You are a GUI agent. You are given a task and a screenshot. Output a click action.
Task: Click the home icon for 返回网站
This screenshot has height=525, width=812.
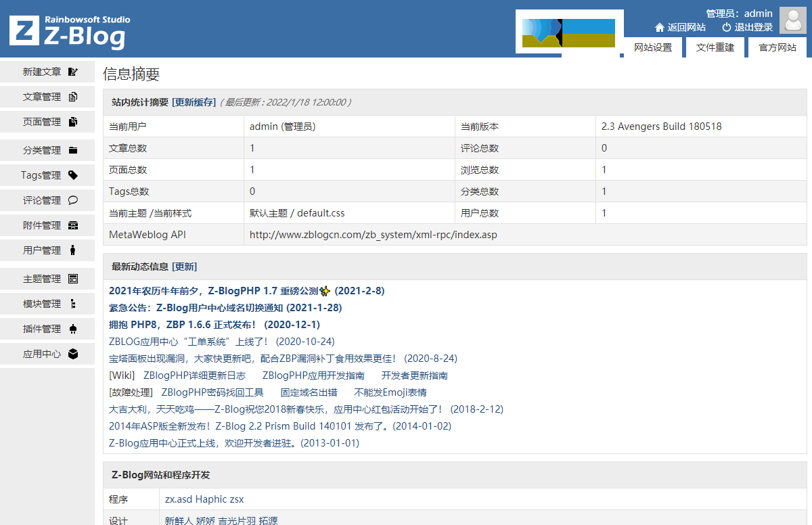coord(660,28)
